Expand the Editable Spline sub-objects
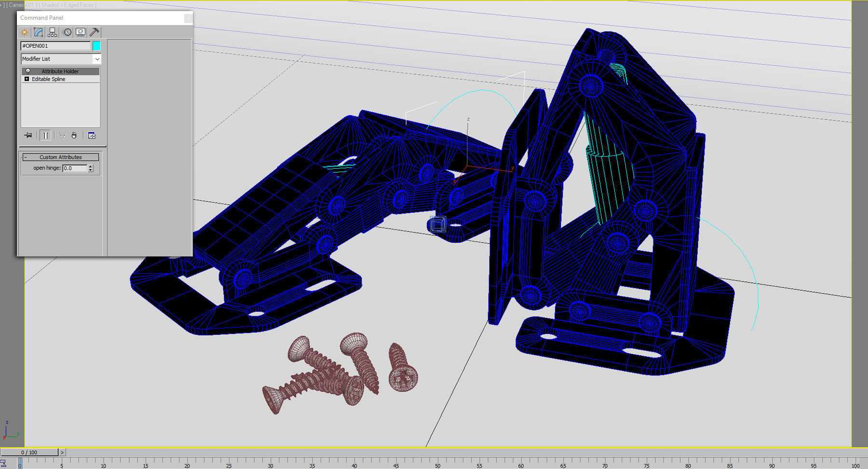This screenshot has height=469, width=868. [x=27, y=79]
